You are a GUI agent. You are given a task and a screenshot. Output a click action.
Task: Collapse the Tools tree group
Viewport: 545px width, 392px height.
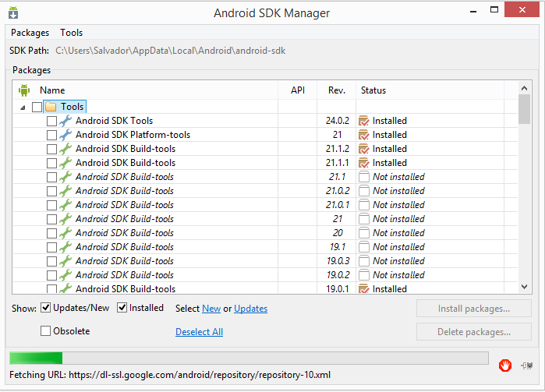coord(23,108)
